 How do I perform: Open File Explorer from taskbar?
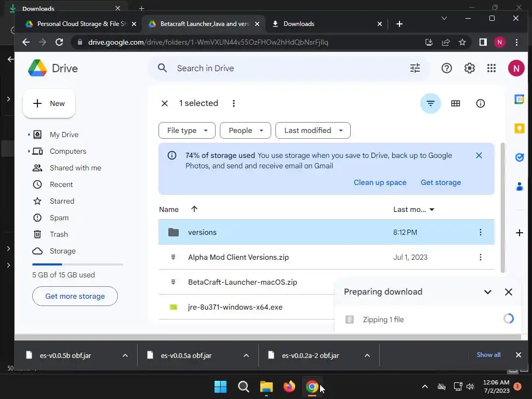(267, 387)
